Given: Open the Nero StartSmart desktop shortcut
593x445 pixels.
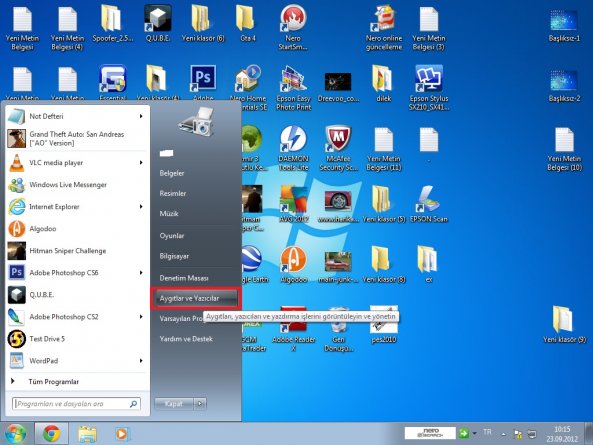Looking at the screenshot, I should tap(293, 27).
